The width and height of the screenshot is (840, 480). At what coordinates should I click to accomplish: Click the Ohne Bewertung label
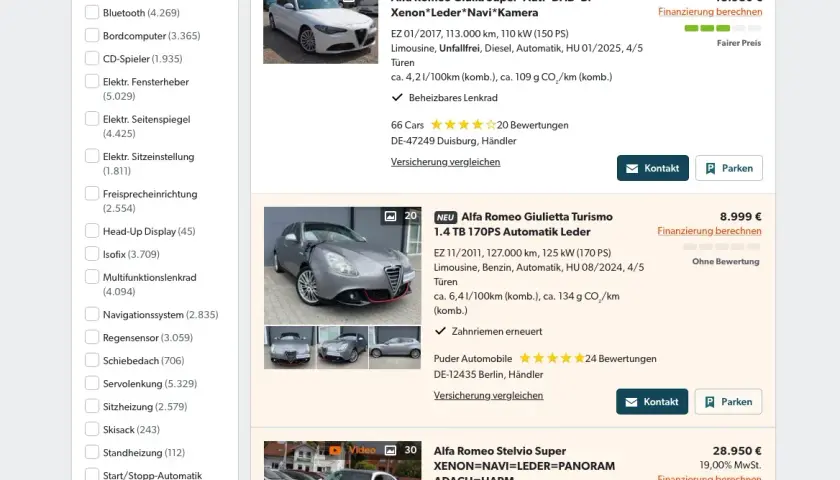tap(726, 262)
